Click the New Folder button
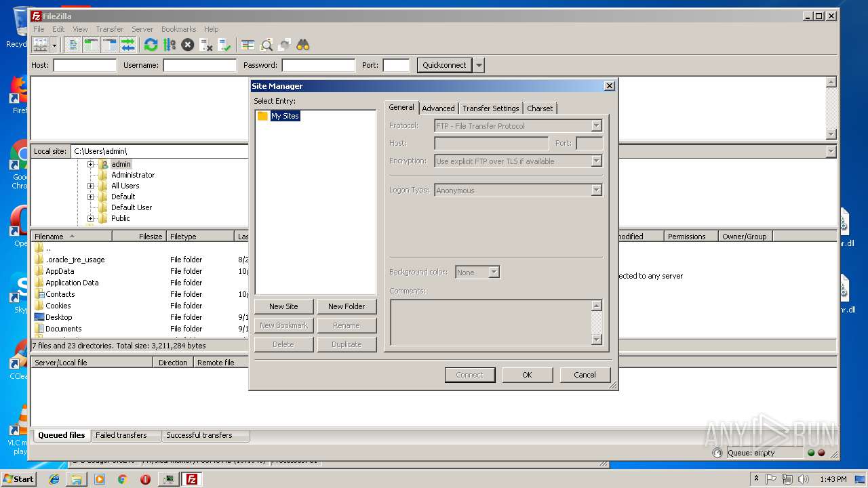The height and width of the screenshot is (488, 868). click(347, 306)
